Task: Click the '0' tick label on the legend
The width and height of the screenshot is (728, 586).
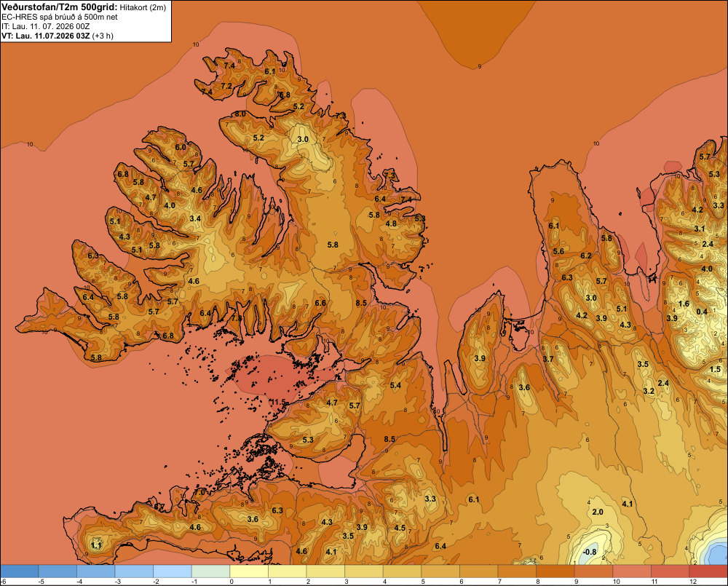Action: (232, 582)
